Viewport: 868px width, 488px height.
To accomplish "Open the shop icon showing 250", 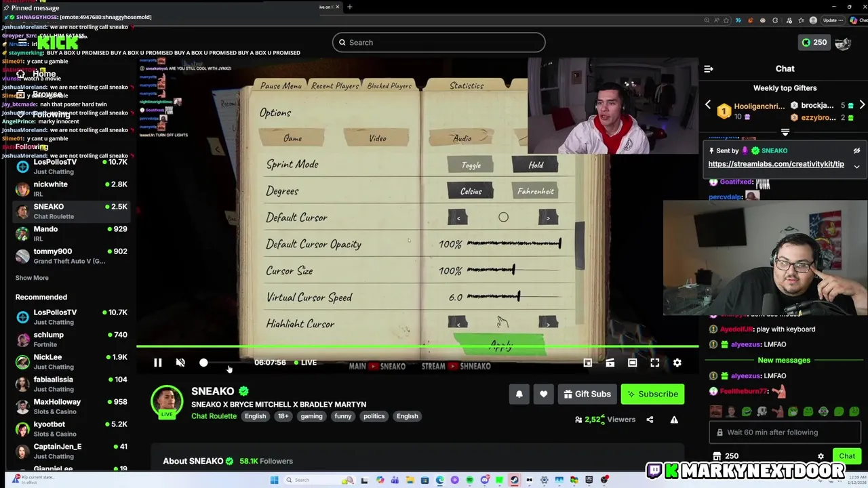I will point(726,456).
